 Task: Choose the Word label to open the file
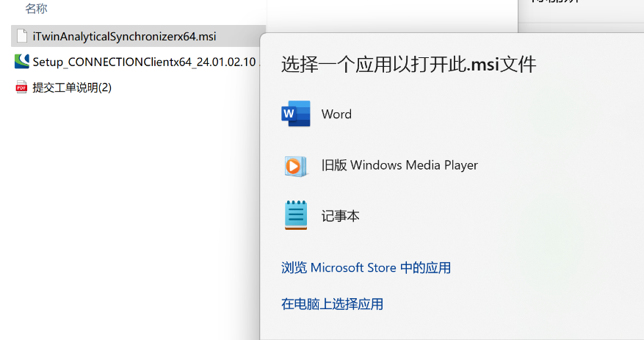point(336,114)
